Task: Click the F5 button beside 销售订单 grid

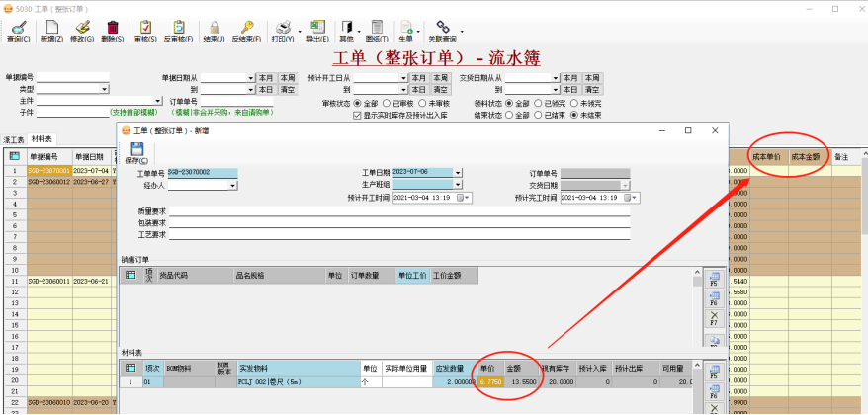Action: [x=713, y=280]
